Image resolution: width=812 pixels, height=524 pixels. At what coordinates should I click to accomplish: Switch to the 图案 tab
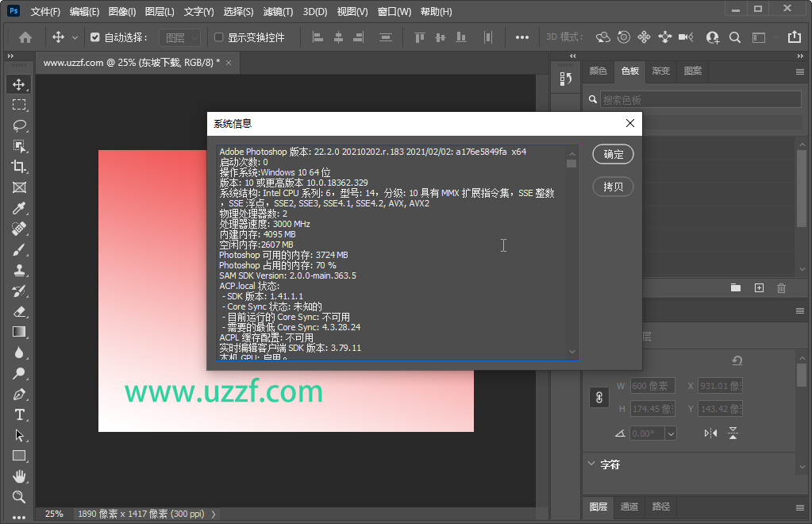(692, 71)
